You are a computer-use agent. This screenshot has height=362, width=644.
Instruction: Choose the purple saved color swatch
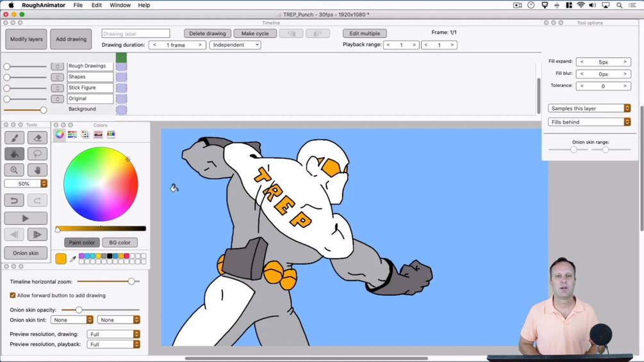tap(82, 256)
